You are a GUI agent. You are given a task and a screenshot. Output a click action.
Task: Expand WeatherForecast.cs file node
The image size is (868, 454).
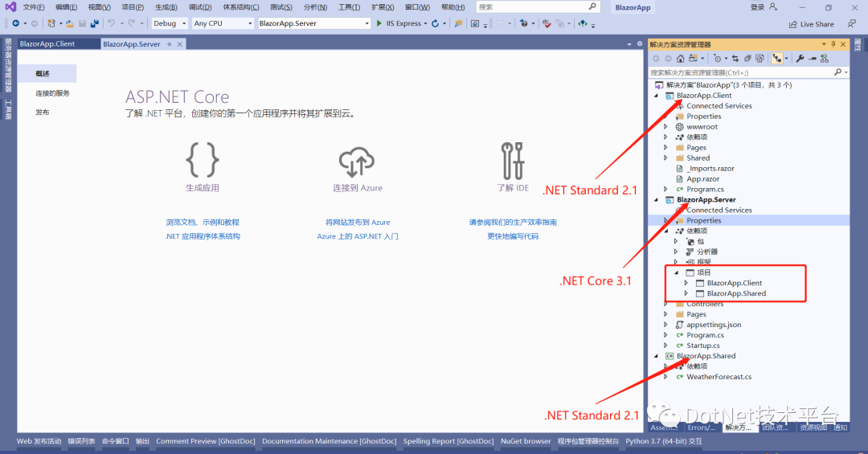pos(666,377)
